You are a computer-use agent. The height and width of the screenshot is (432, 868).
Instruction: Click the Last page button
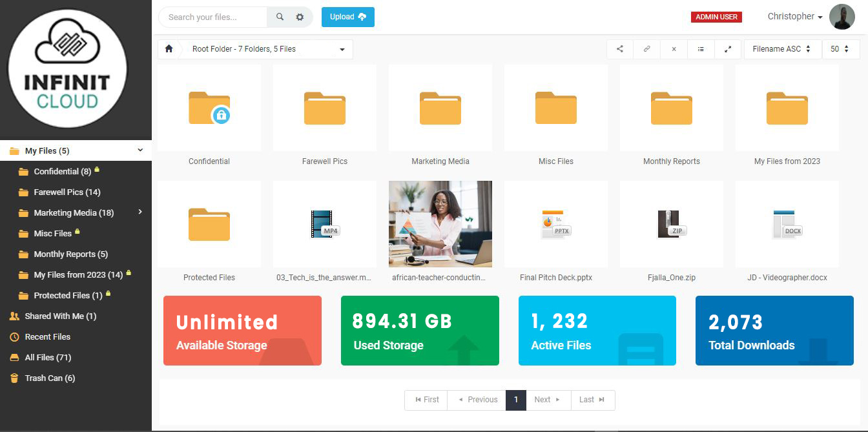coord(592,400)
